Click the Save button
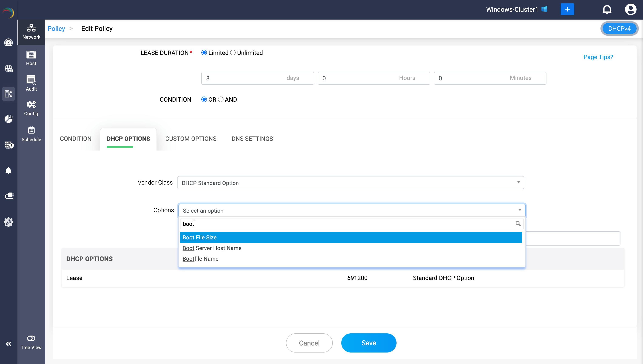 tap(368, 343)
